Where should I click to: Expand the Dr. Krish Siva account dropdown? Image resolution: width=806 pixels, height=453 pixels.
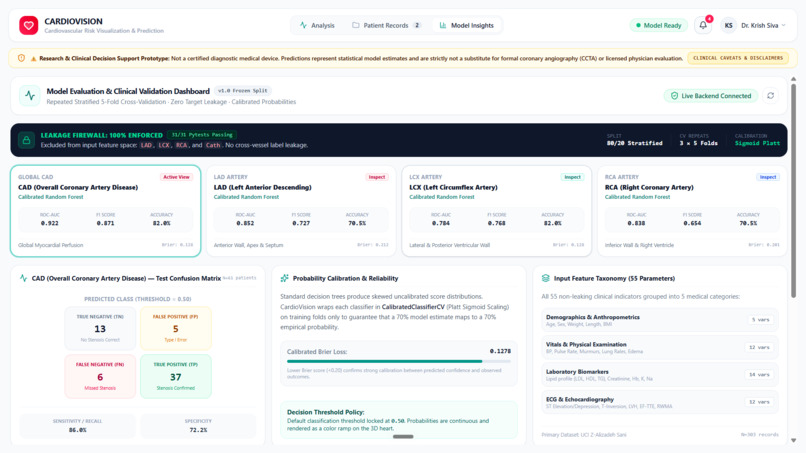(763, 25)
